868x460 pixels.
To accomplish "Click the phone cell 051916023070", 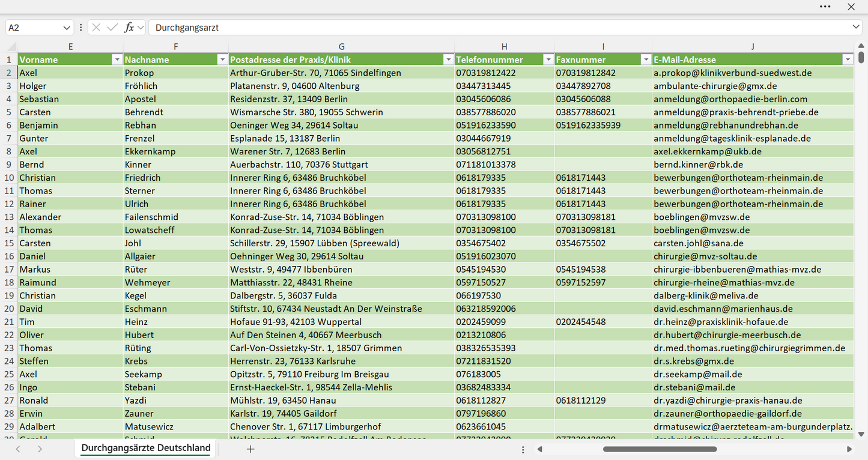I will [x=504, y=256].
